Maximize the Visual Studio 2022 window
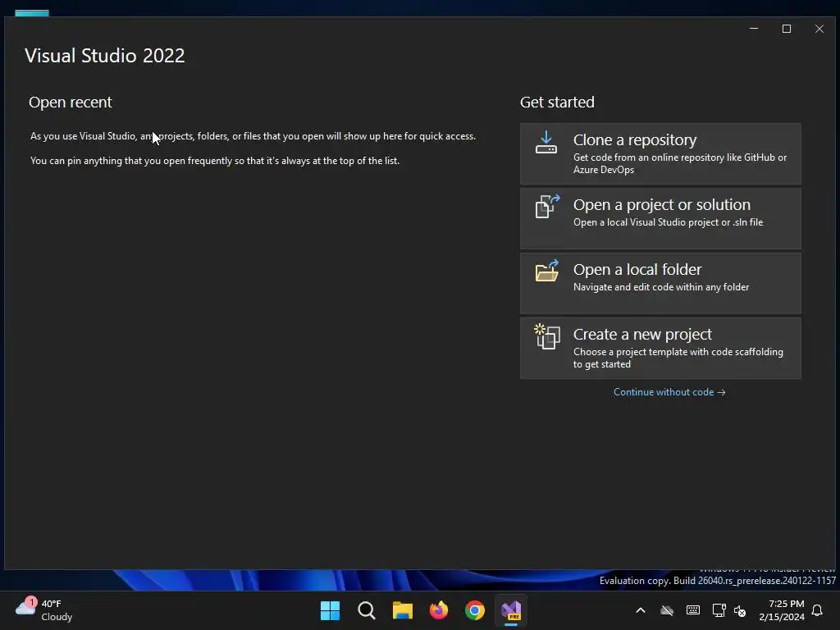This screenshot has height=630, width=840. pos(787,29)
